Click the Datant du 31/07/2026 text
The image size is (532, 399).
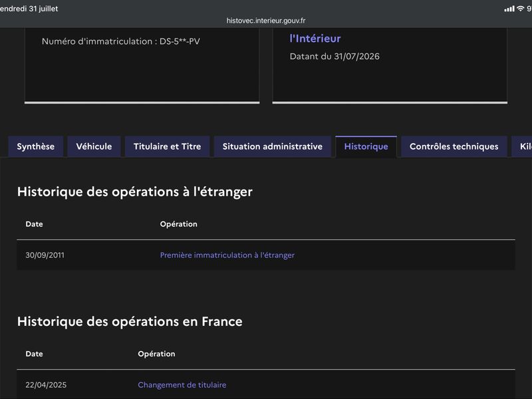pyautogui.click(x=334, y=57)
